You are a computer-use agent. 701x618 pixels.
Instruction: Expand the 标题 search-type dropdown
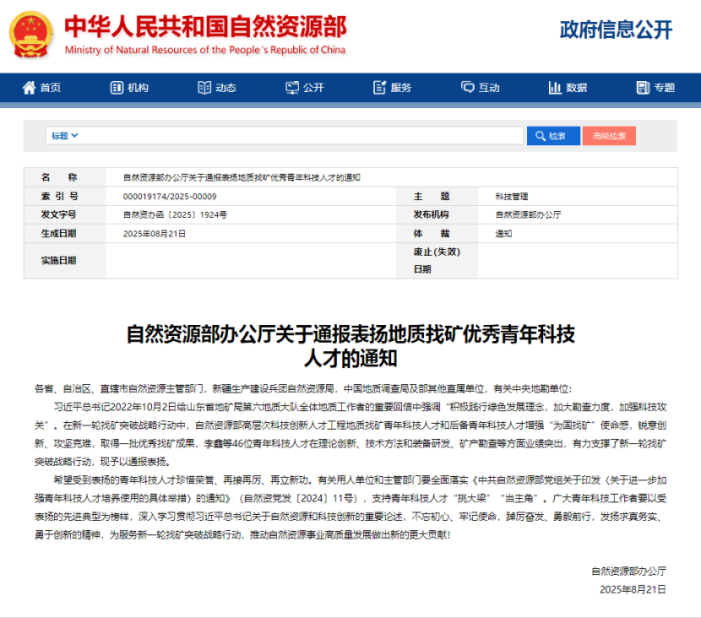pyautogui.click(x=65, y=135)
